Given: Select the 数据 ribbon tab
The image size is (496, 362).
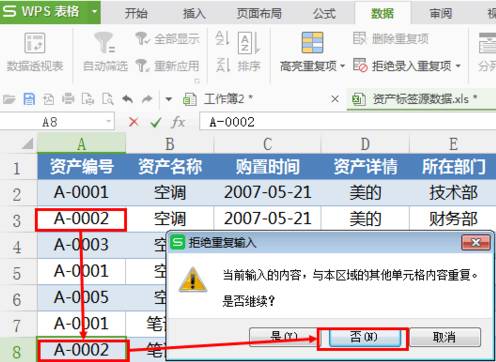Looking at the screenshot, I should click(x=383, y=13).
